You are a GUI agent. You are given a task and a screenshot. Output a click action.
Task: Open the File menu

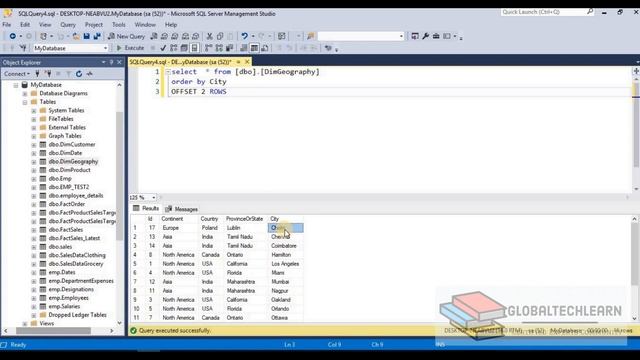point(7,25)
